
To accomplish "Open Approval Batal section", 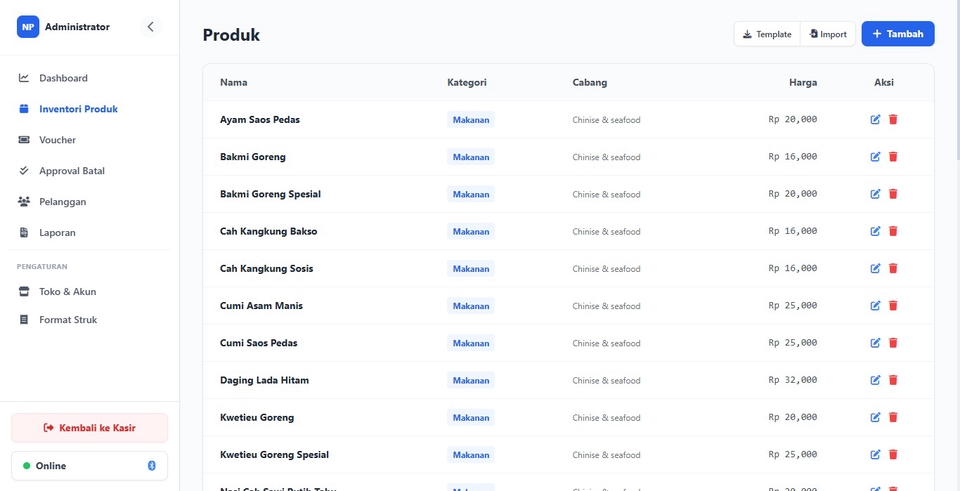I will point(71,171).
